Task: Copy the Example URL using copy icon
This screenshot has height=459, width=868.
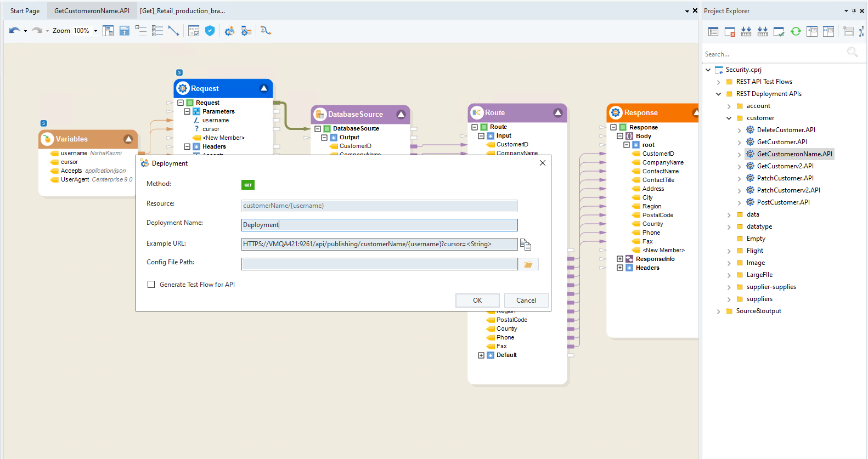Action: [x=525, y=245]
